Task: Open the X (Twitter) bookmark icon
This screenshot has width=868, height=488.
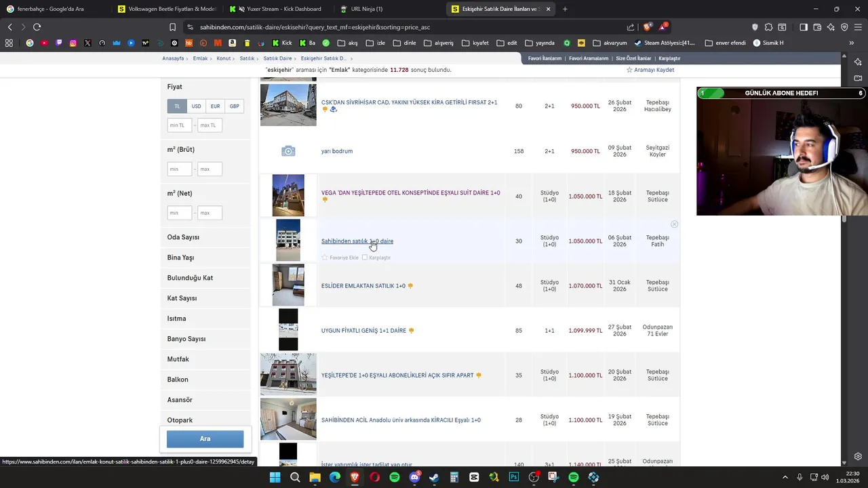Action: pyautogui.click(x=87, y=43)
